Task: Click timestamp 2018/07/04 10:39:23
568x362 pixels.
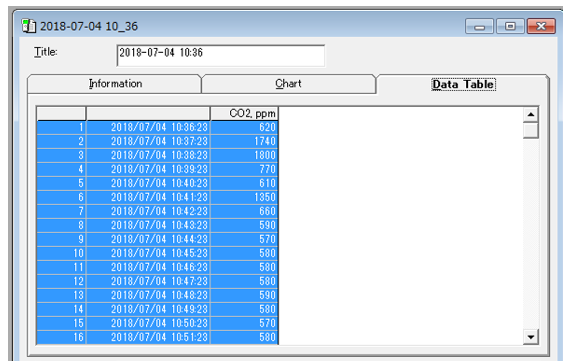Action: [148, 170]
